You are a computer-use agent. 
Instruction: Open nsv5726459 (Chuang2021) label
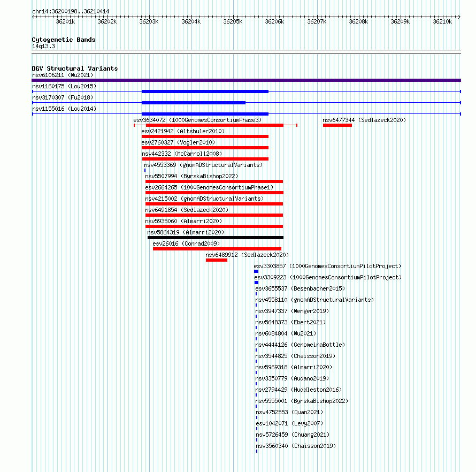pos(293,435)
